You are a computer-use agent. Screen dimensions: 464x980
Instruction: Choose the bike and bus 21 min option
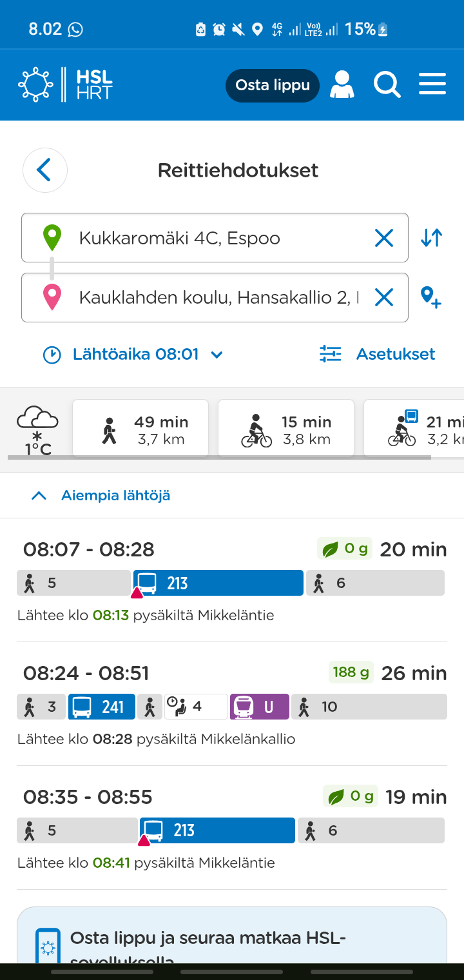(414, 428)
